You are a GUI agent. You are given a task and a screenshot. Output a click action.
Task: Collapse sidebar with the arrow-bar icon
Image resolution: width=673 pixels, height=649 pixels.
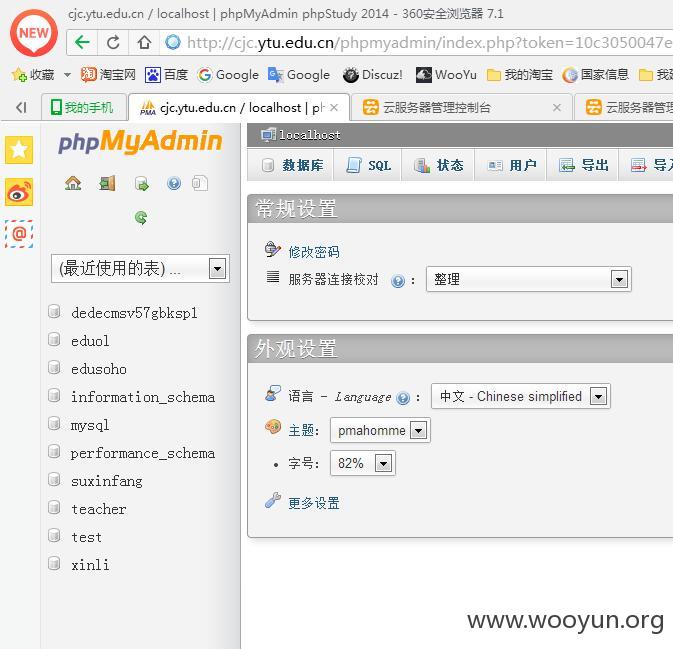tap(21, 107)
